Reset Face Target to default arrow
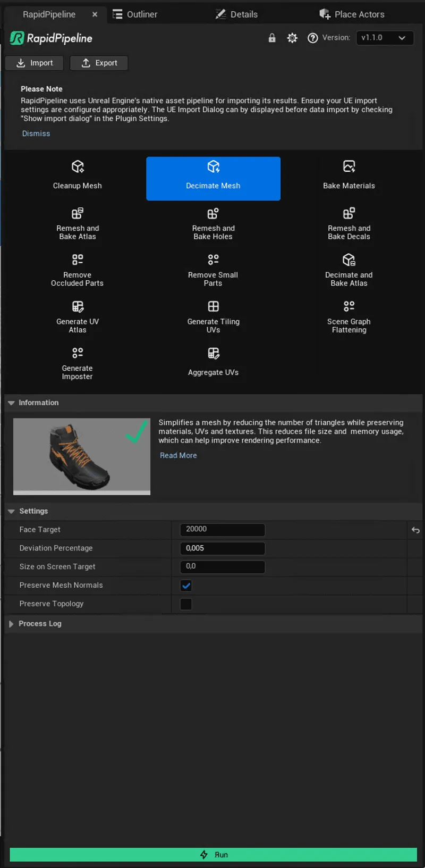Screen dimensions: 425x868 (415, 530)
